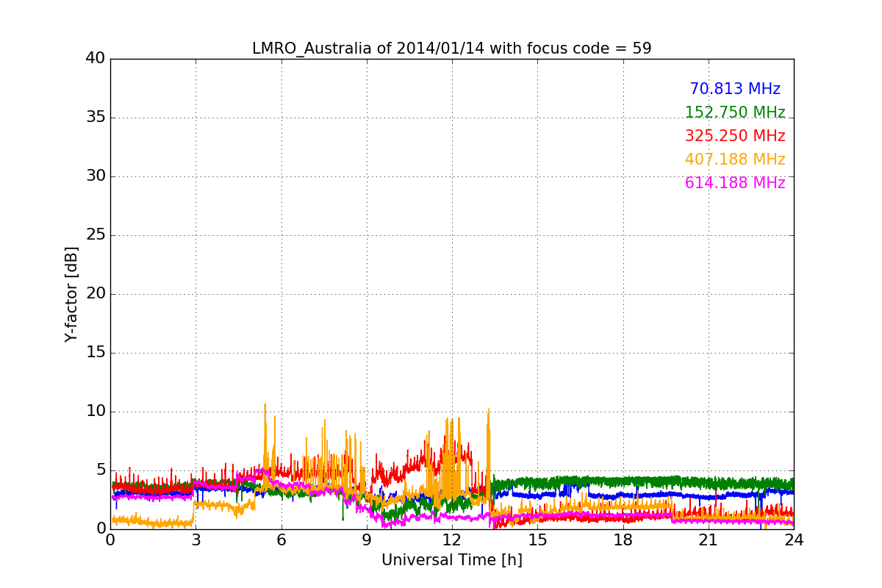Click the y-axis tick label 15

pos(96,353)
